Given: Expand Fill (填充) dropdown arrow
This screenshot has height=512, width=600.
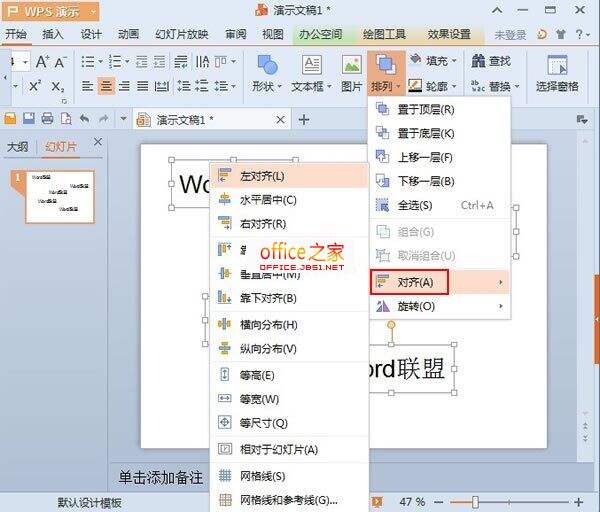Looking at the screenshot, I should tap(454, 60).
